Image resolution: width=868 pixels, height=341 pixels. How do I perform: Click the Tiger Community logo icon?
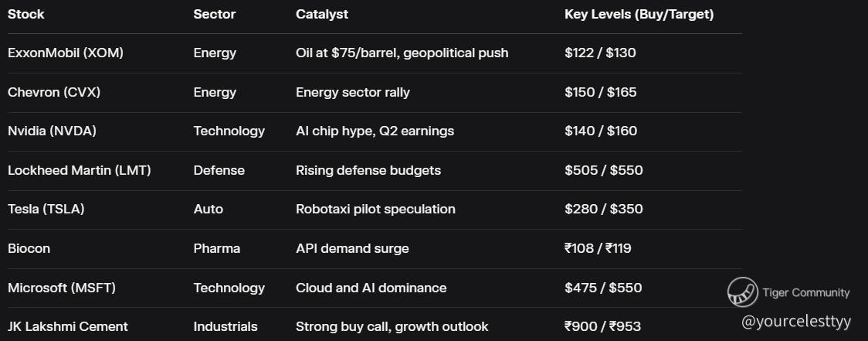point(743,292)
